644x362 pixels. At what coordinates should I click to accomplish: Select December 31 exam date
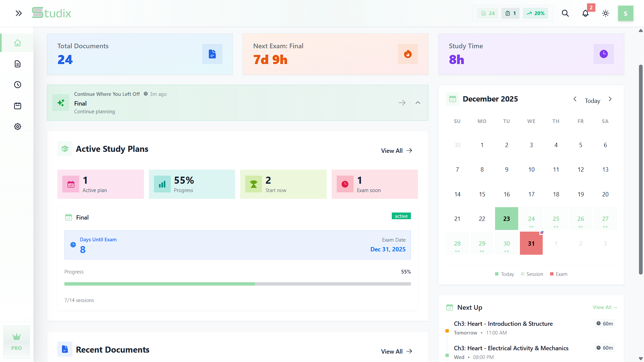(531, 243)
